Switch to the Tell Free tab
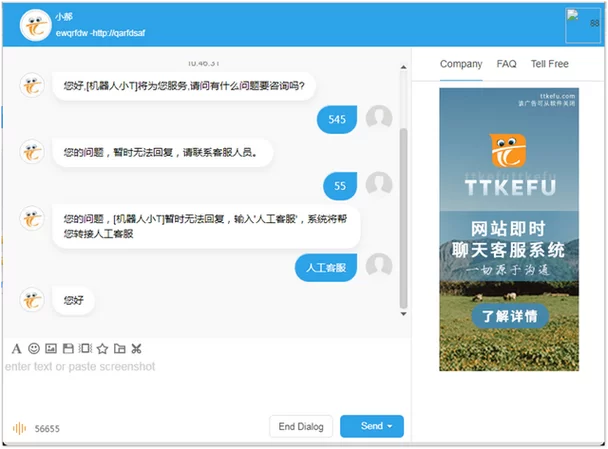608x449 pixels. click(x=549, y=64)
